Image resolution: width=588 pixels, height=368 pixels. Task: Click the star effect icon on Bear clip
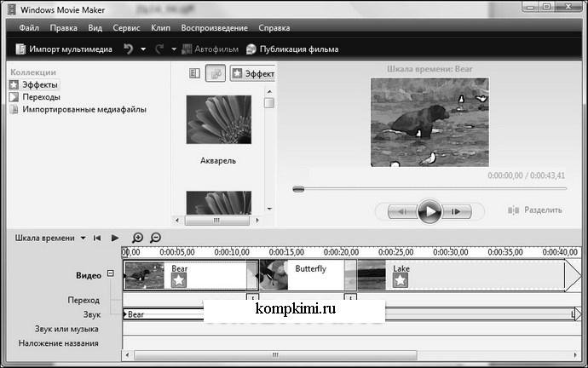178,281
